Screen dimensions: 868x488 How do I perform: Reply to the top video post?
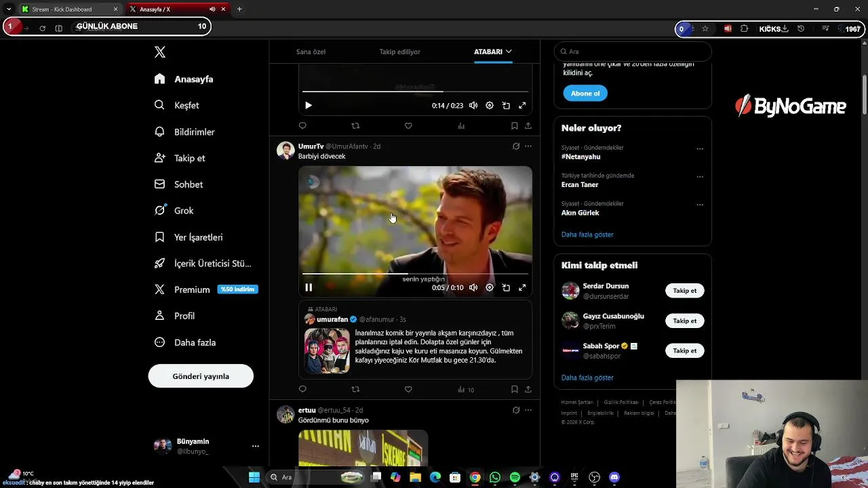point(302,126)
